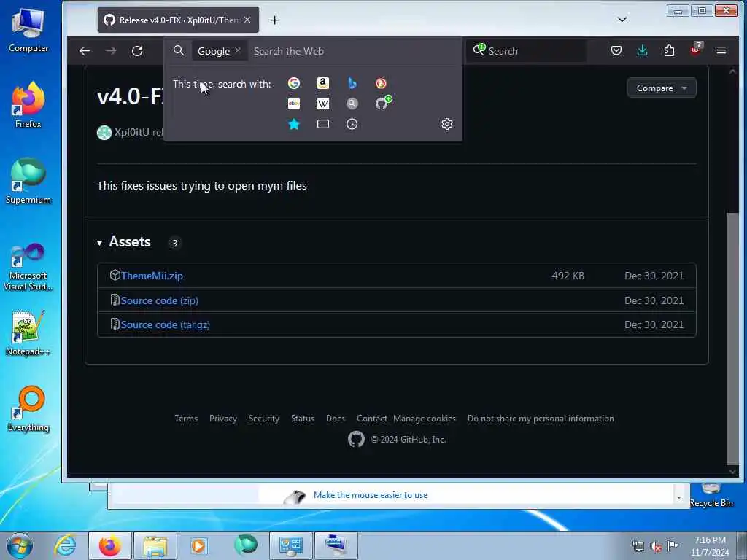The height and width of the screenshot is (560, 747).
Task: Open Internet Explorer from the taskbar
Action: [65, 545]
